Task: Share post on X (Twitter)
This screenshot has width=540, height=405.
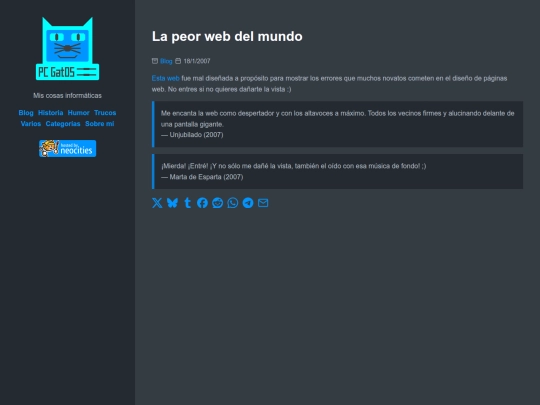Action: point(157,203)
